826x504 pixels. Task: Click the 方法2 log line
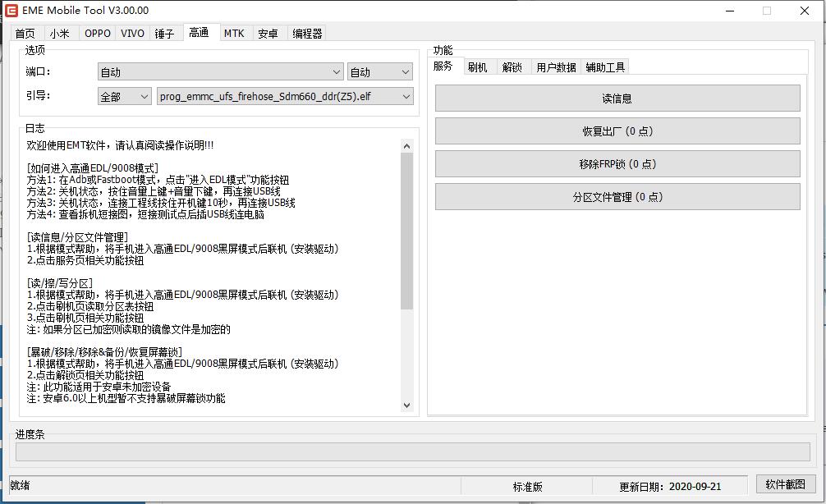pyautogui.click(x=154, y=192)
